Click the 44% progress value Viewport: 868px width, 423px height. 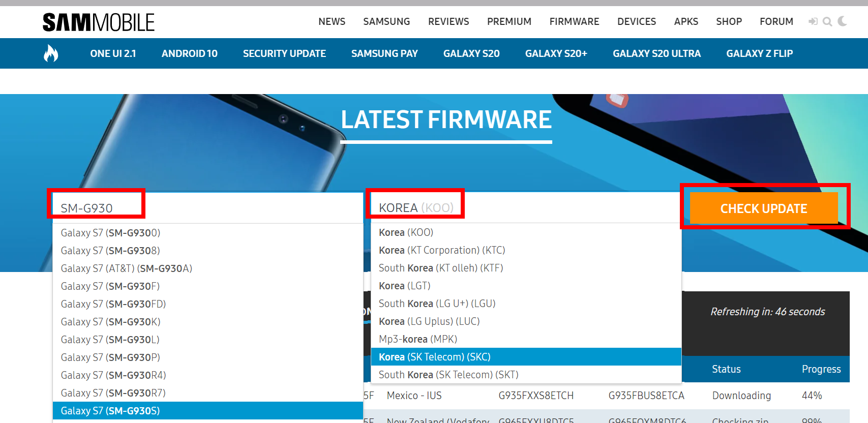pyautogui.click(x=812, y=396)
